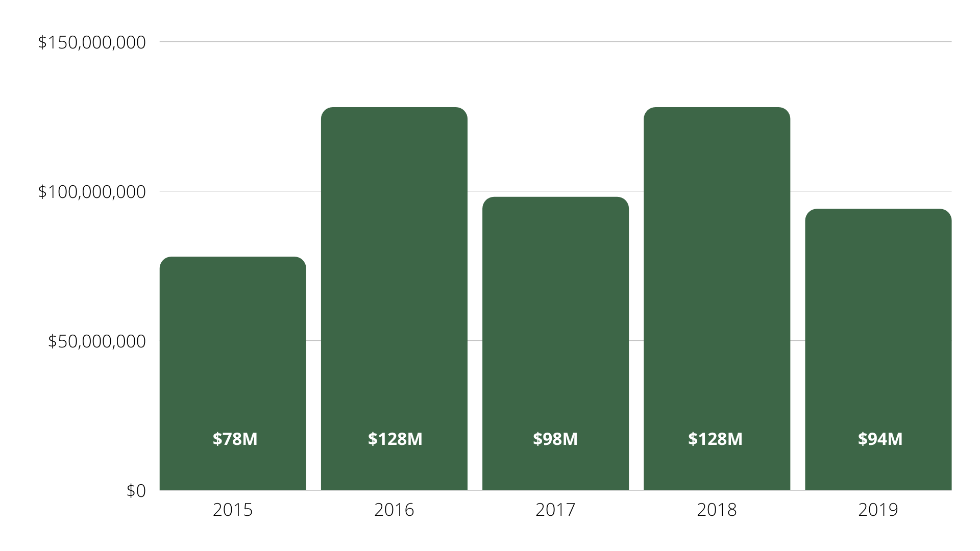
Task: Select the 2018 bar showing $128M
Action: click(717, 281)
